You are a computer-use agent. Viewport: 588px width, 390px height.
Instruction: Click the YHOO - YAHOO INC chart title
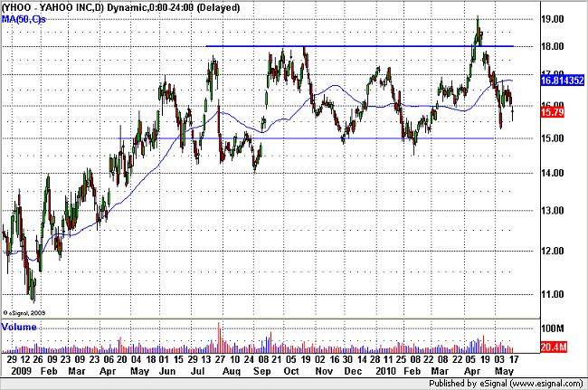click(120, 7)
